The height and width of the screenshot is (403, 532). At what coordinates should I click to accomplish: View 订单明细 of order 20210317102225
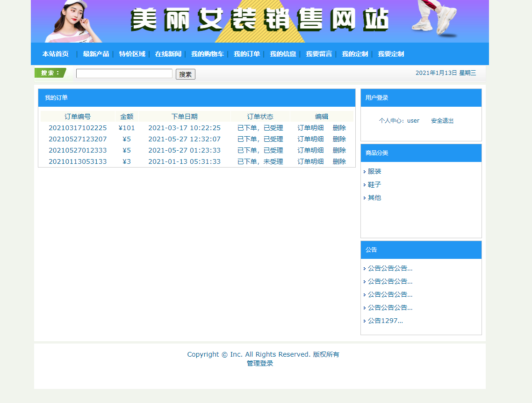(x=310, y=127)
